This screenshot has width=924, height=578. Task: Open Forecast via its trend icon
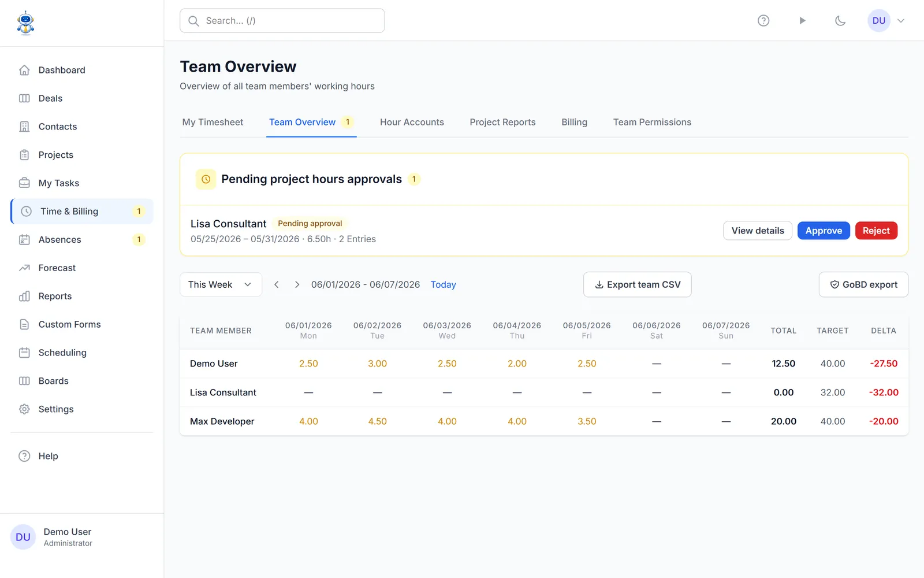click(24, 268)
